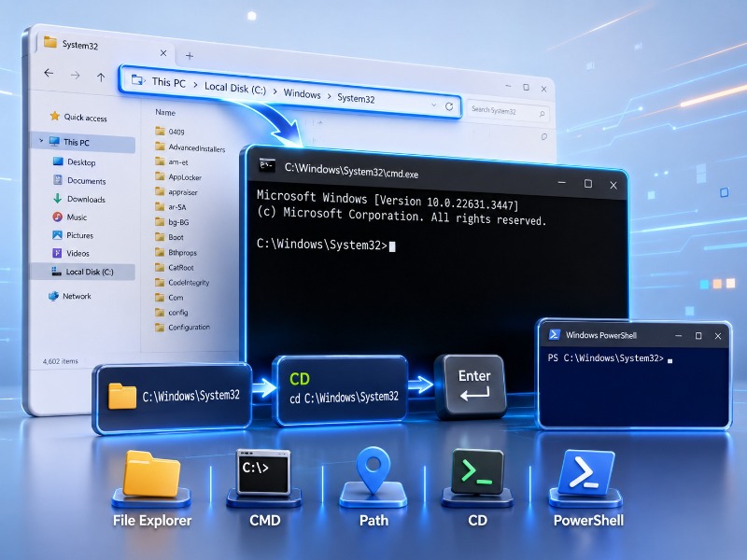Click the PS C:\Windows\System32> prompt line
Screen dimensions: 747x560
tap(611, 358)
